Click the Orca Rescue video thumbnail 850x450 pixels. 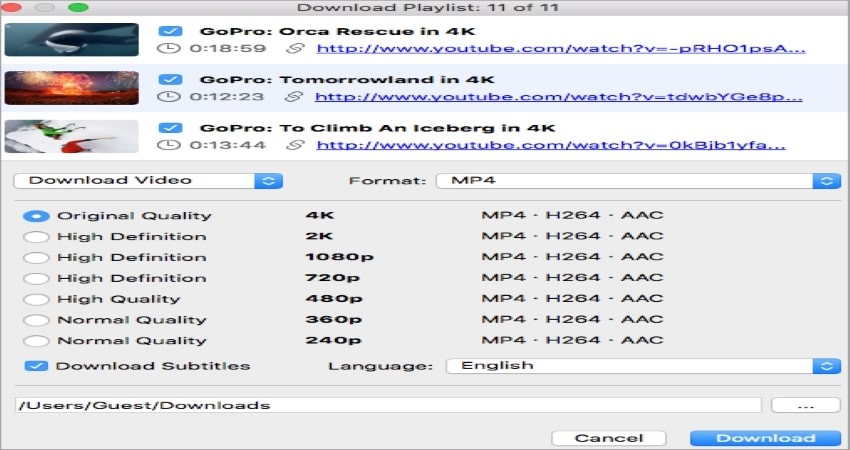[72, 40]
